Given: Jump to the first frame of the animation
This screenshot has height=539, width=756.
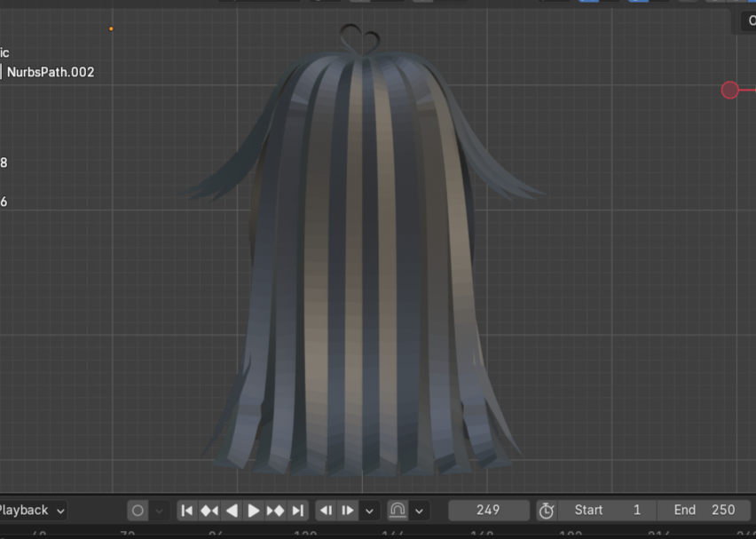Looking at the screenshot, I should (186, 510).
